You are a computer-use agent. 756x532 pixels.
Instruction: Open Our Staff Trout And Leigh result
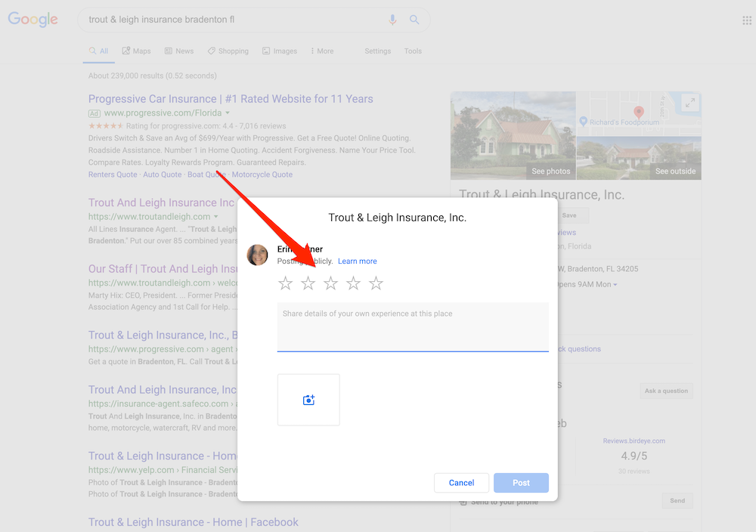pyautogui.click(x=163, y=269)
